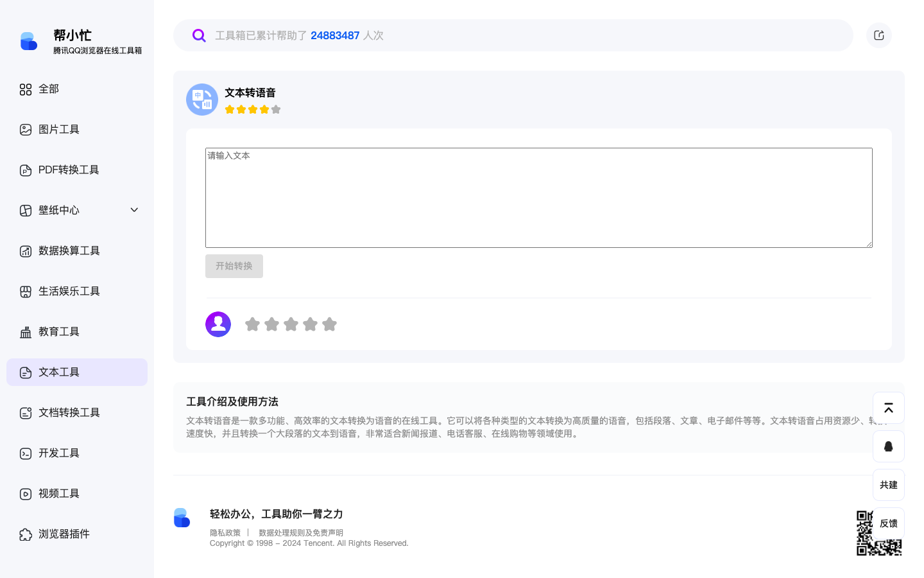Click the 开始转换 button
The height and width of the screenshot is (578, 924).
pyautogui.click(x=234, y=266)
